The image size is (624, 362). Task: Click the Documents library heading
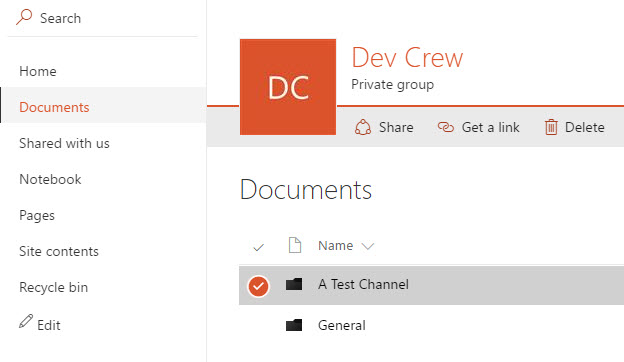(x=306, y=189)
